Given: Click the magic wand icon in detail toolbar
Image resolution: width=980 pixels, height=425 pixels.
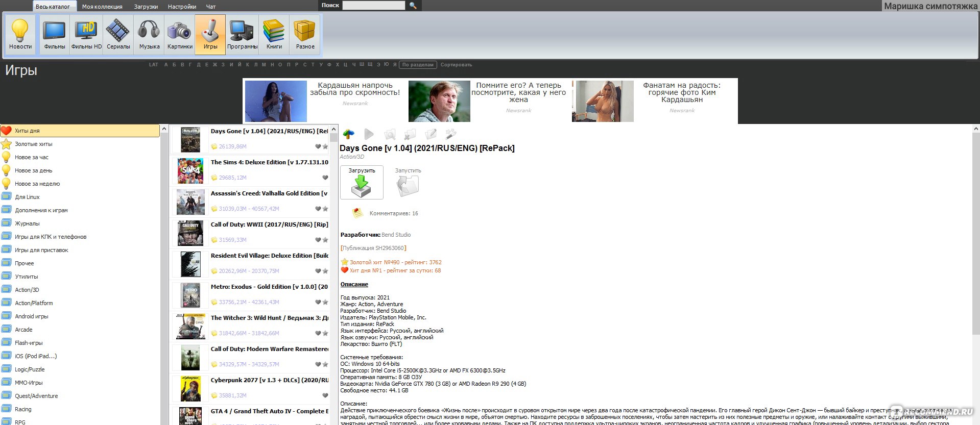Looking at the screenshot, I should [x=450, y=134].
